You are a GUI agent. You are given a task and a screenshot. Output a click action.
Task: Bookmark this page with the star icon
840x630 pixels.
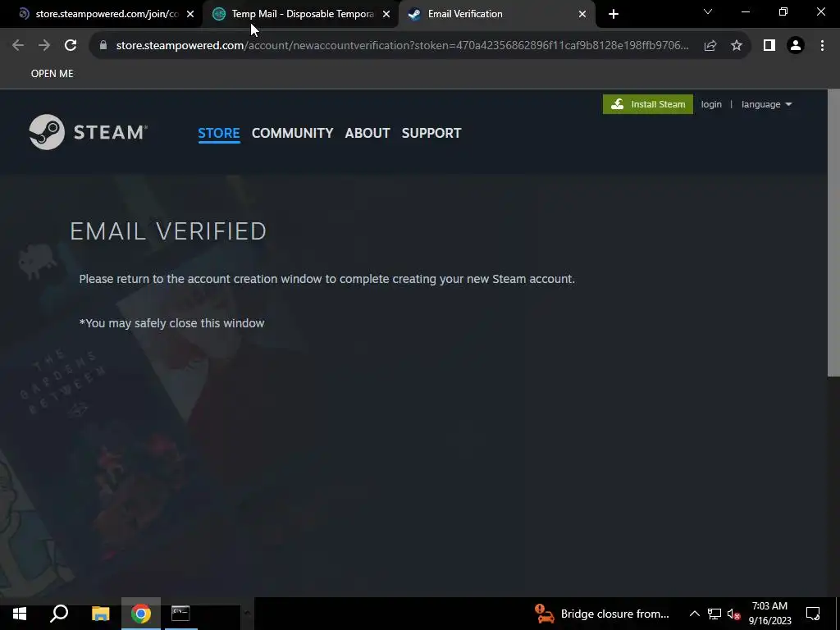click(737, 46)
